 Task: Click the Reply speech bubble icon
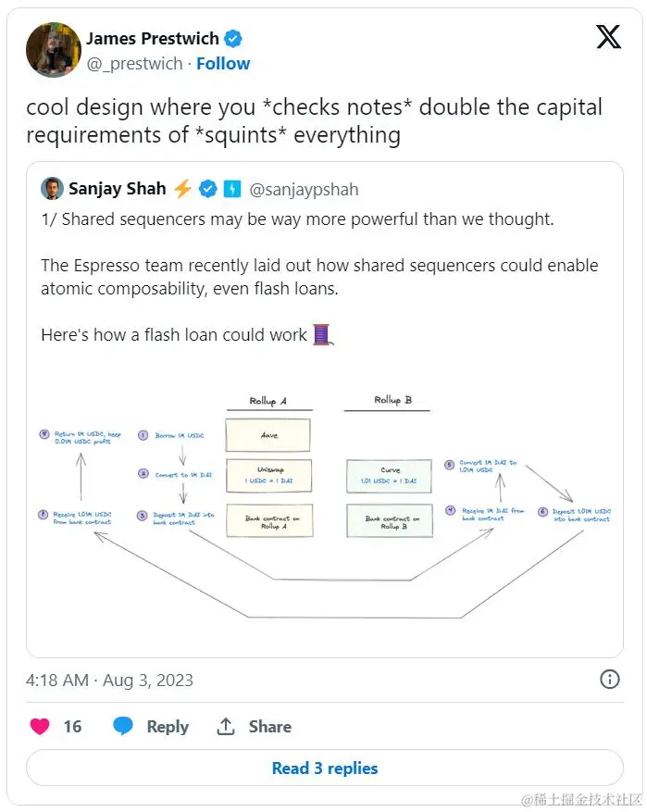tap(123, 727)
